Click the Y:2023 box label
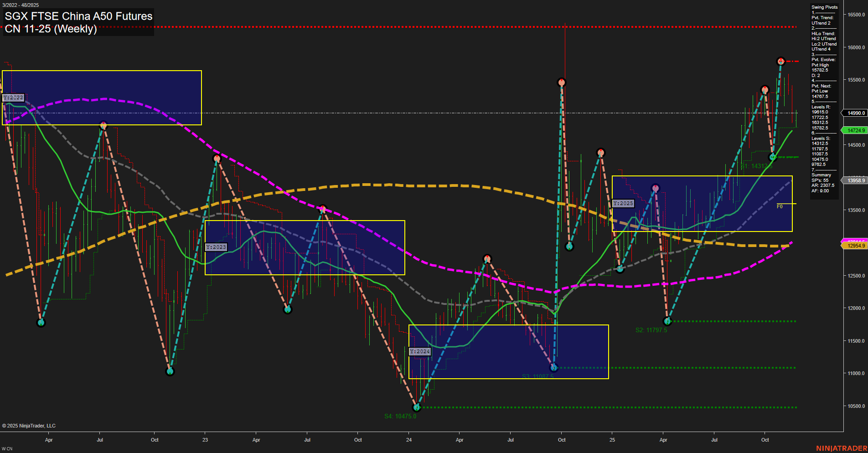Viewport: 868px width, 453px height. 217,247
